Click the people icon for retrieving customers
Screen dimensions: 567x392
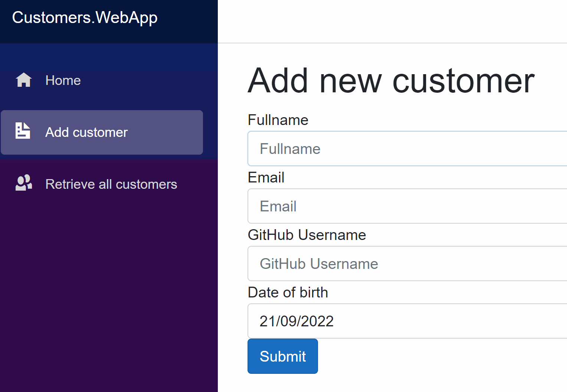click(24, 183)
